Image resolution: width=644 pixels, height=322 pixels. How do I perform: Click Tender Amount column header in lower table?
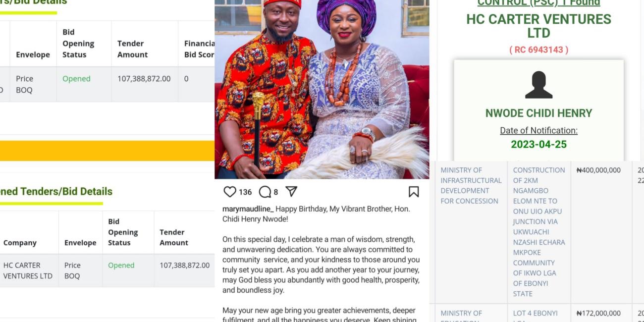pyautogui.click(x=174, y=237)
